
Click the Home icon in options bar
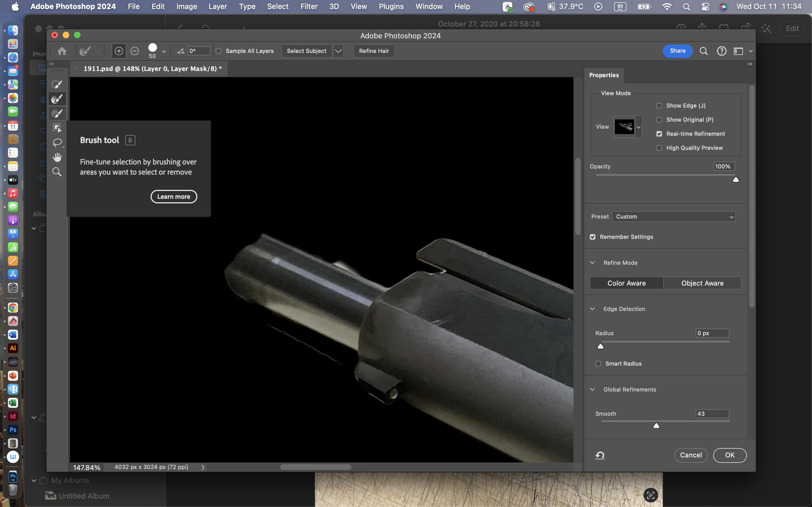click(62, 51)
